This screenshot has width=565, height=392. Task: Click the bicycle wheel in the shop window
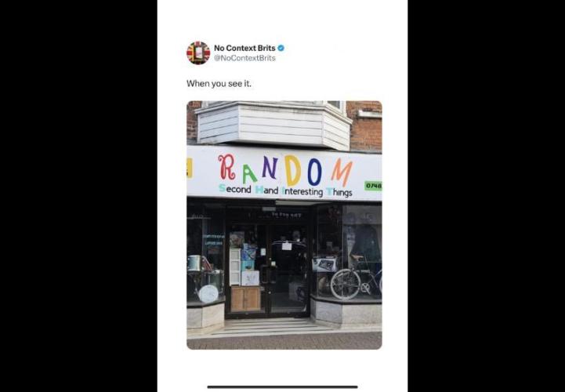(346, 284)
